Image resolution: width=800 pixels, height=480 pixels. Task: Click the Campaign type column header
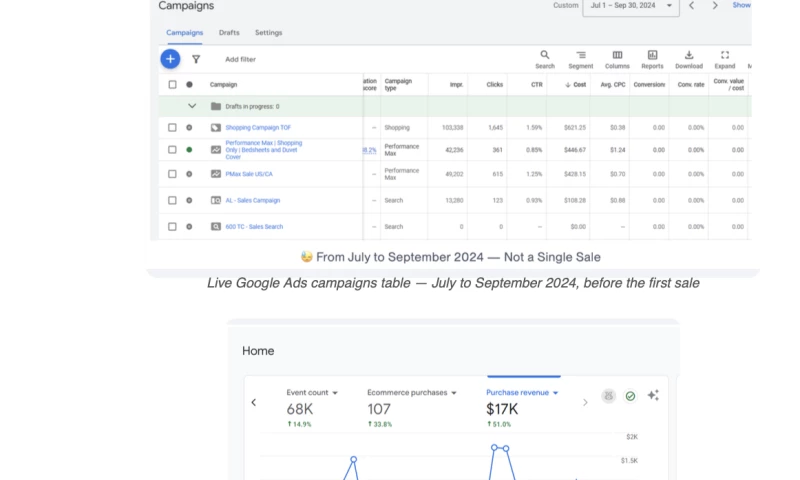tap(398, 85)
